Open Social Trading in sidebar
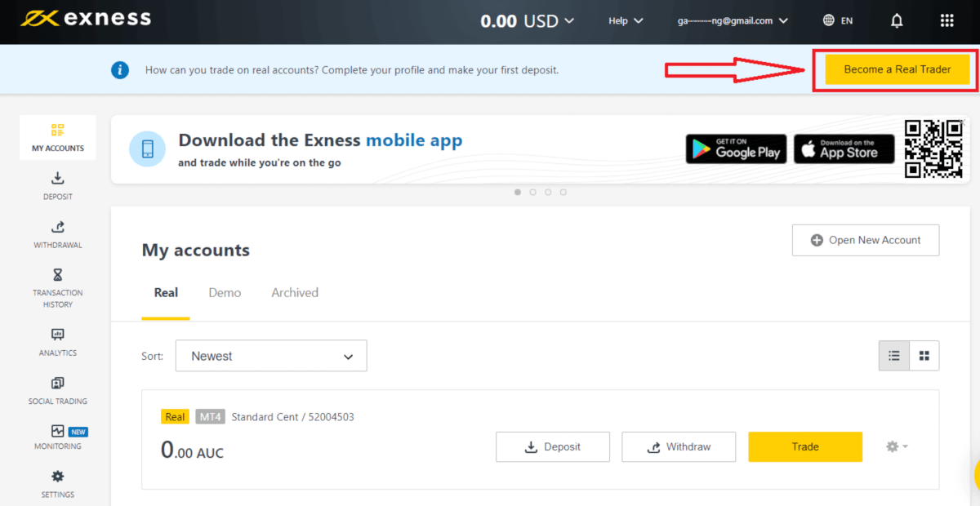The width and height of the screenshot is (980, 506). click(x=58, y=391)
